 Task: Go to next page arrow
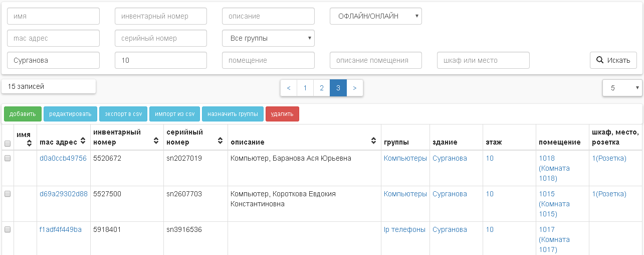pos(355,88)
